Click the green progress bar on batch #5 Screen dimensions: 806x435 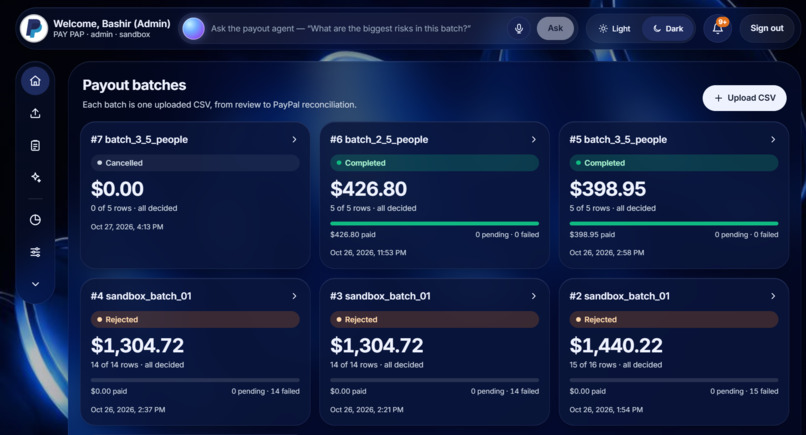pyautogui.click(x=674, y=224)
